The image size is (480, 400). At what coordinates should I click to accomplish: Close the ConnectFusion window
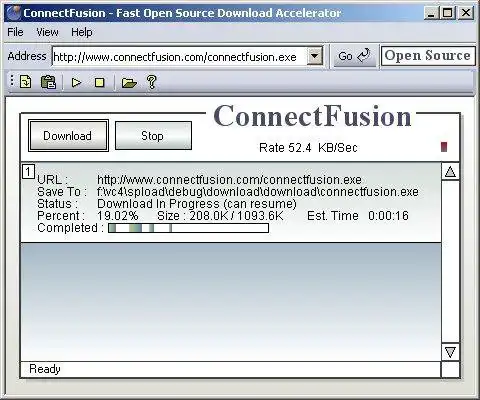point(466,13)
